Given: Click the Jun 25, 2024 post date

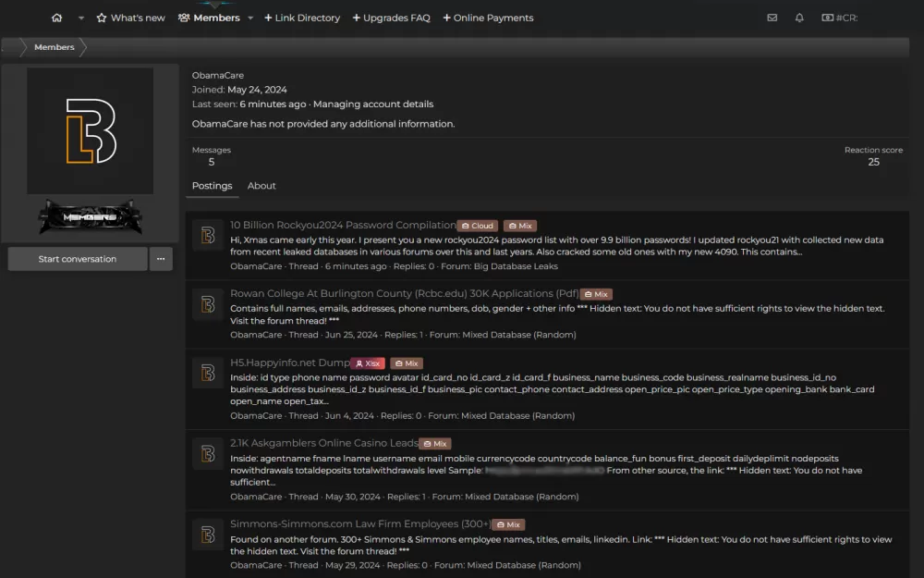Looking at the screenshot, I should point(351,335).
